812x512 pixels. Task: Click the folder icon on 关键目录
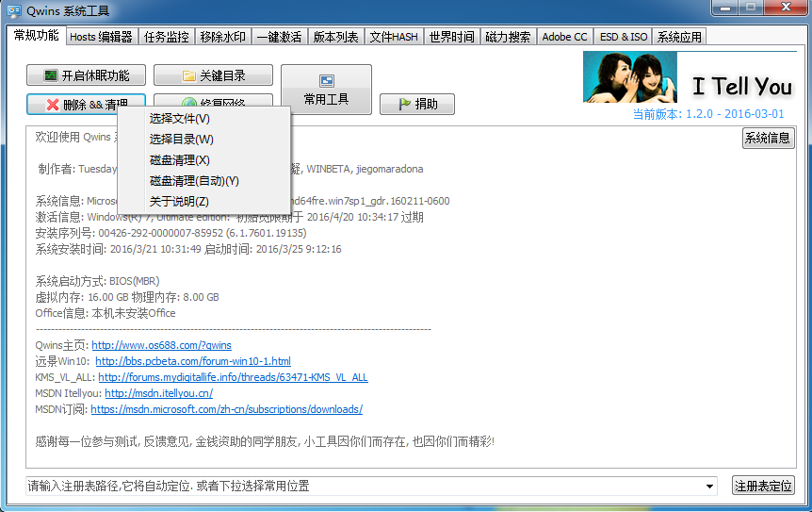pyautogui.click(x=189, y=76)
